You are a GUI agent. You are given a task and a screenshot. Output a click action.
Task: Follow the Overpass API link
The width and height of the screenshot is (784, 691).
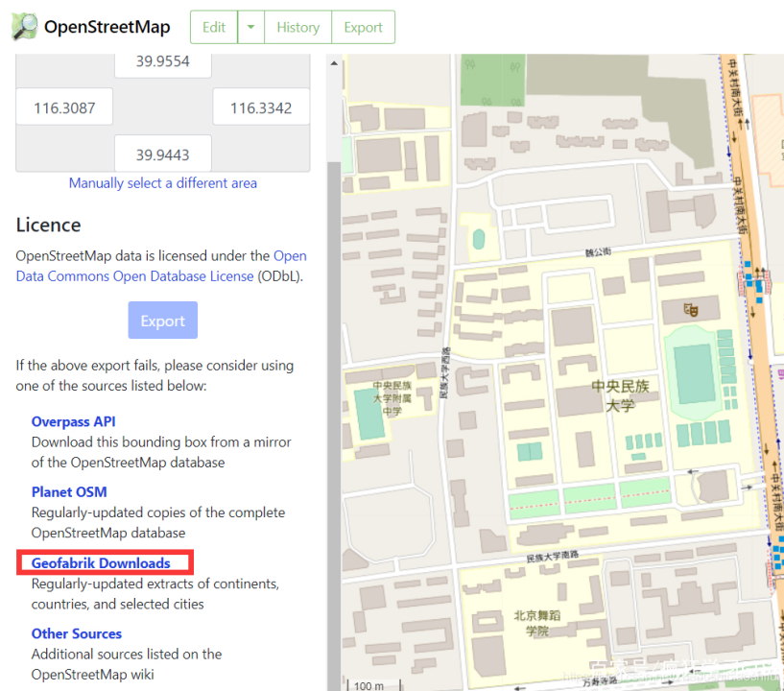[x=73, y=420]
